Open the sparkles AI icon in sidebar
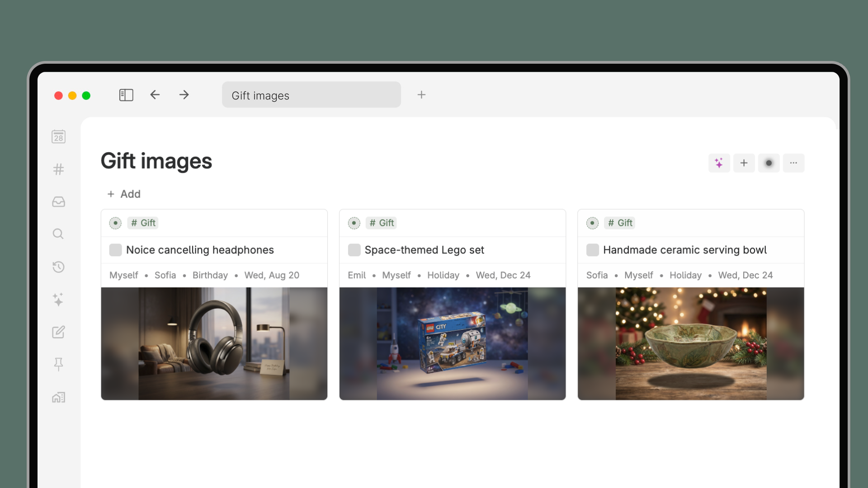This screenshot has width=868, height=488. point(58,300)
